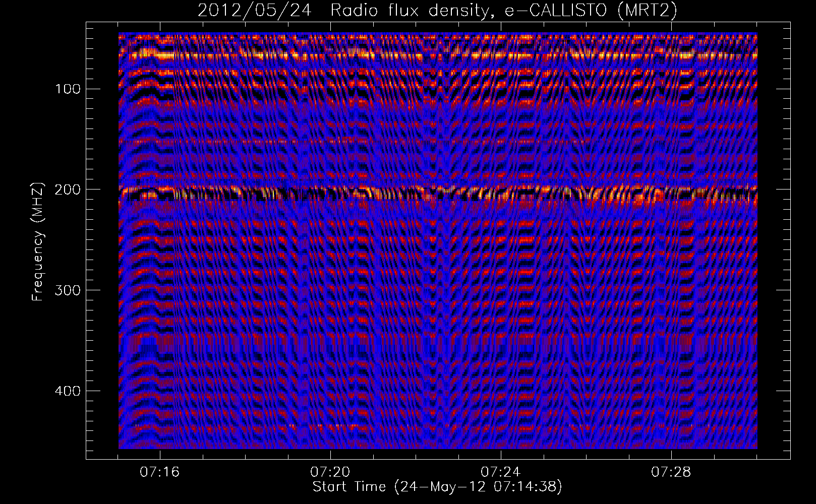Select the 200 frequency tick label

pyautogui.click(x=68, y=190)
